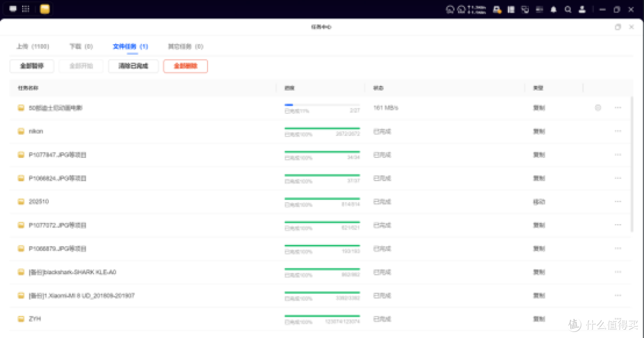Pause the 50部迪士尼动画电影 copy task
This screenshot has height=338, width=644.
598,108
